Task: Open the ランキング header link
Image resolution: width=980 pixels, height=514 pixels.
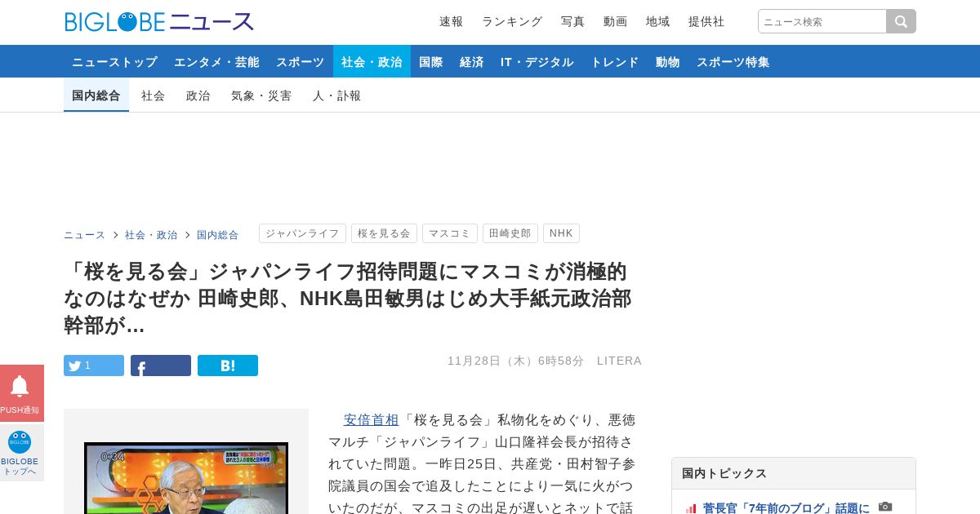Action: 512,21
